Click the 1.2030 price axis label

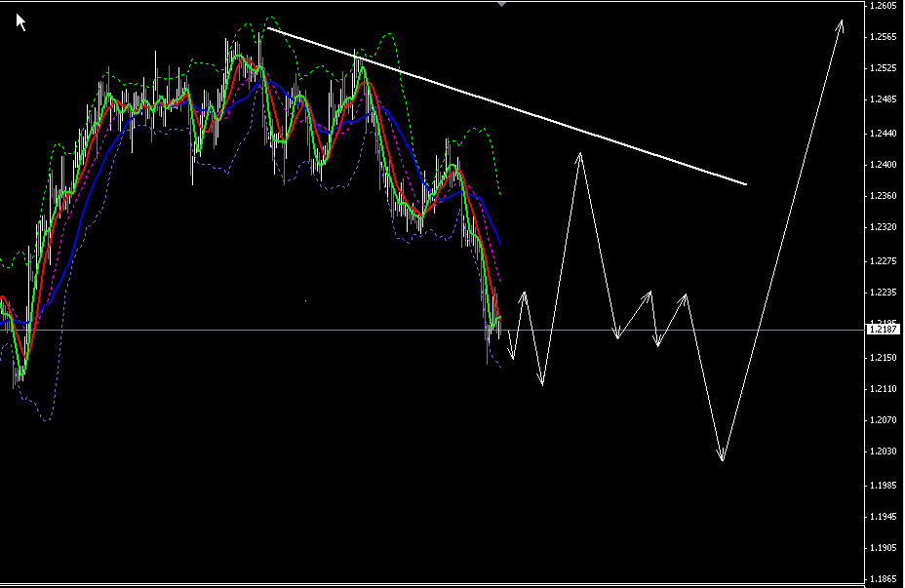(x=884, y=451)
